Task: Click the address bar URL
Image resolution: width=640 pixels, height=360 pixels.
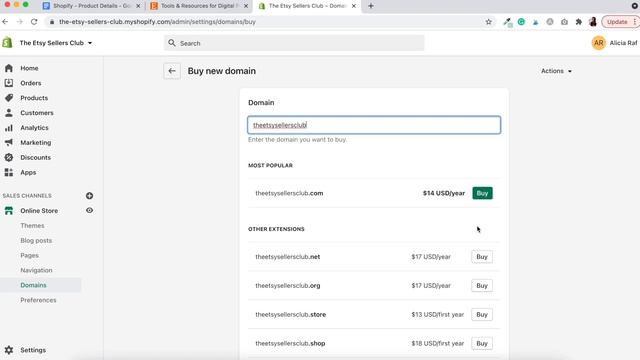Action: [158, 22]
